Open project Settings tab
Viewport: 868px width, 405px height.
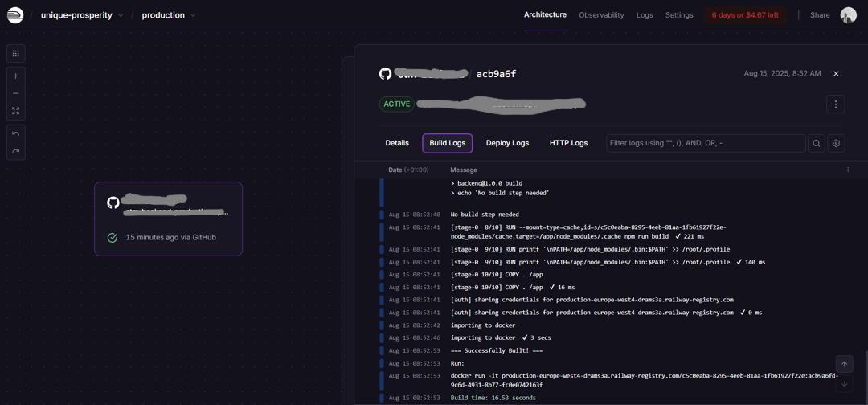[679, 15]
